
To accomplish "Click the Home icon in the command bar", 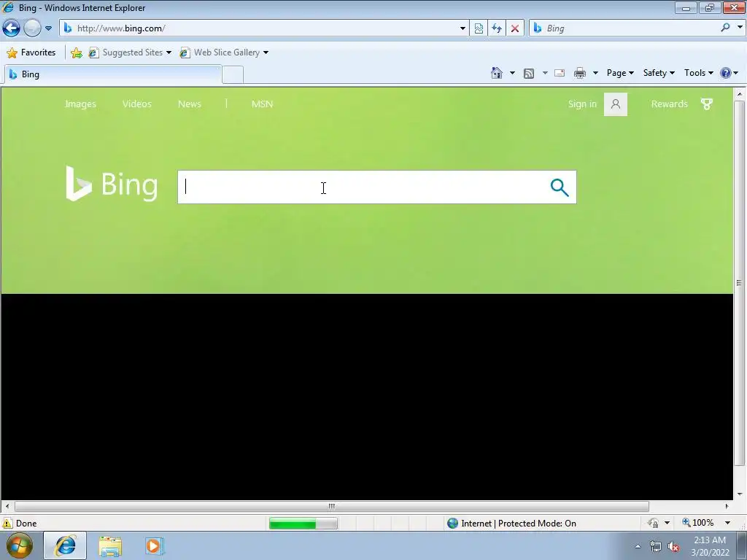I will [x=496, y=73].
